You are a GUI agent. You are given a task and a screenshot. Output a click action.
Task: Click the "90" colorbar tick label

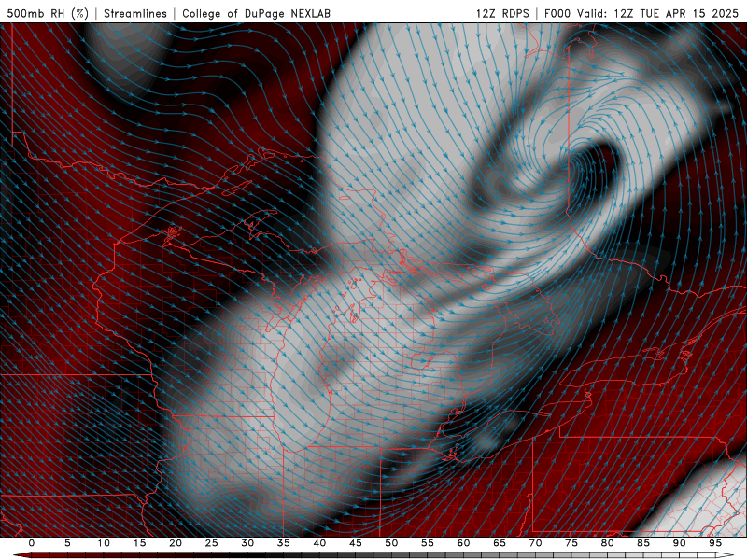[x=680, y=543]
